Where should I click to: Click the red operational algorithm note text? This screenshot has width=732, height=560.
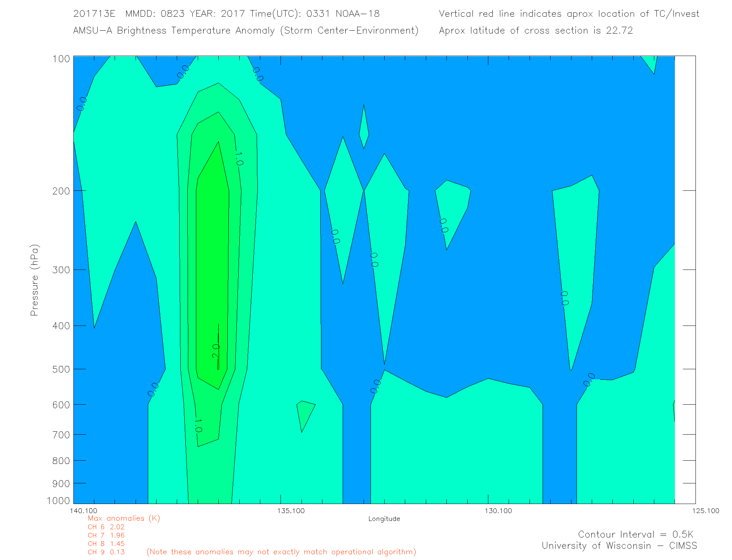[281, 552]
